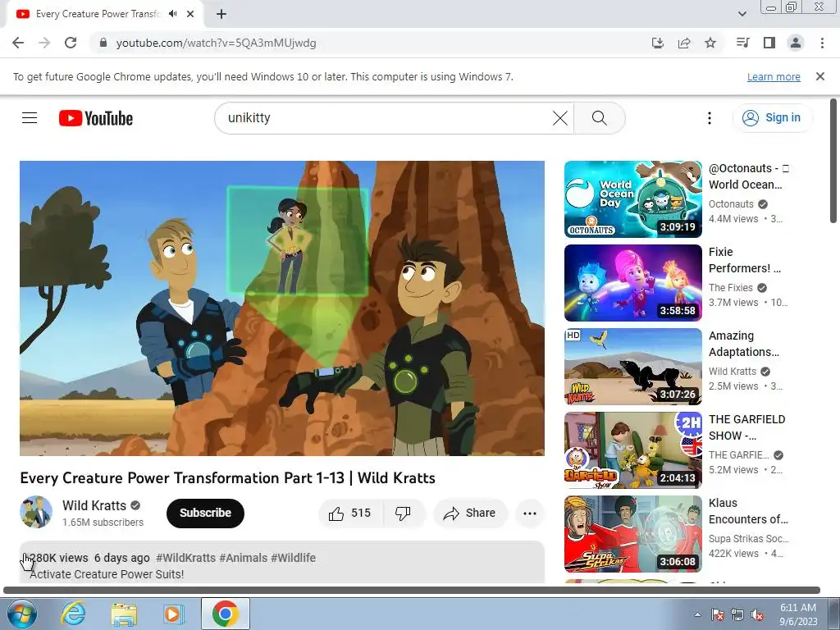Screen dimensions: 840x630
Task: Click the page vertical scrollbar
Action: pyautogui.click(x=833, y=161)
